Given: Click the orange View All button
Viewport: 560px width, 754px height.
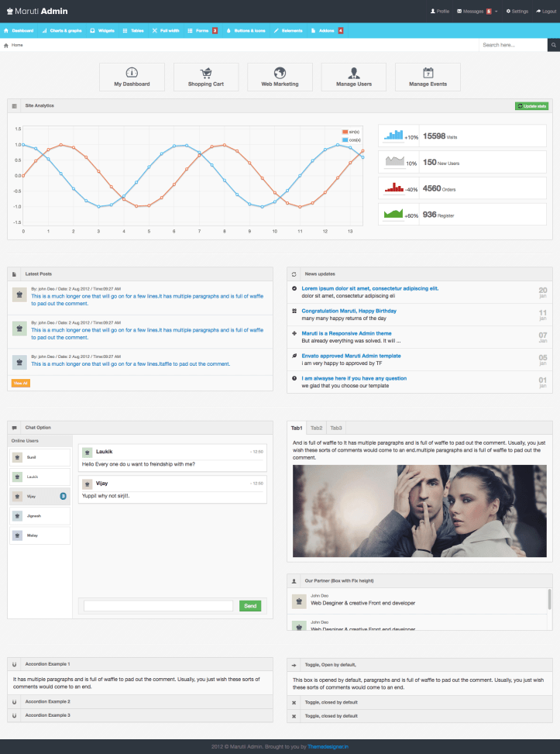Looking at the screenshot, I should coord(21,383).
